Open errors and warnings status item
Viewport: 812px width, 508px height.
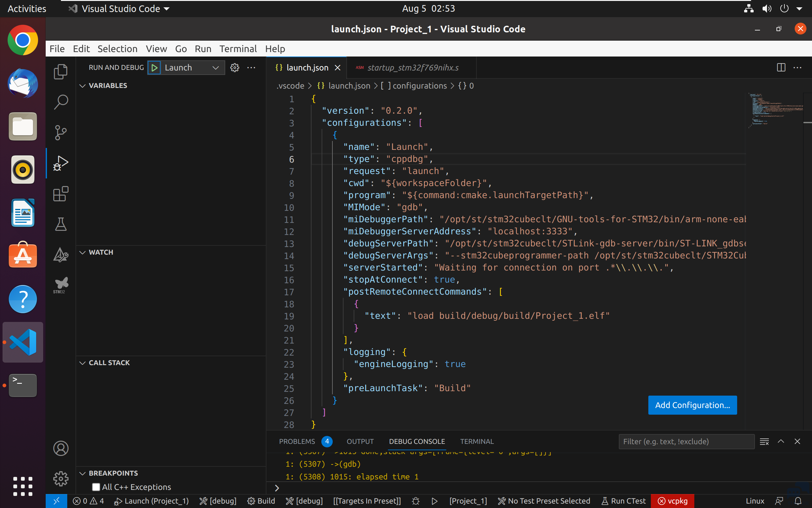(x=88, y=501)
